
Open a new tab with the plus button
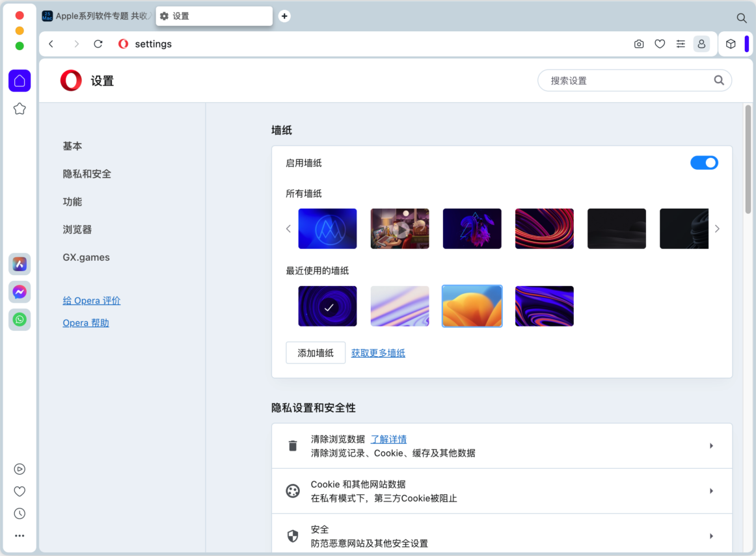pos(284,16)
